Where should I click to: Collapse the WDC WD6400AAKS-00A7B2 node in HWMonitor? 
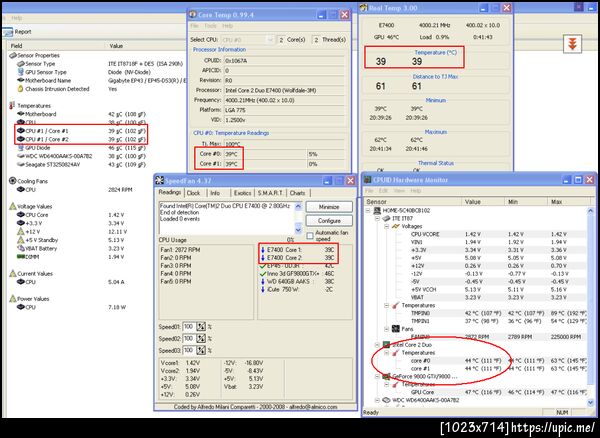(x=377, y=400)
